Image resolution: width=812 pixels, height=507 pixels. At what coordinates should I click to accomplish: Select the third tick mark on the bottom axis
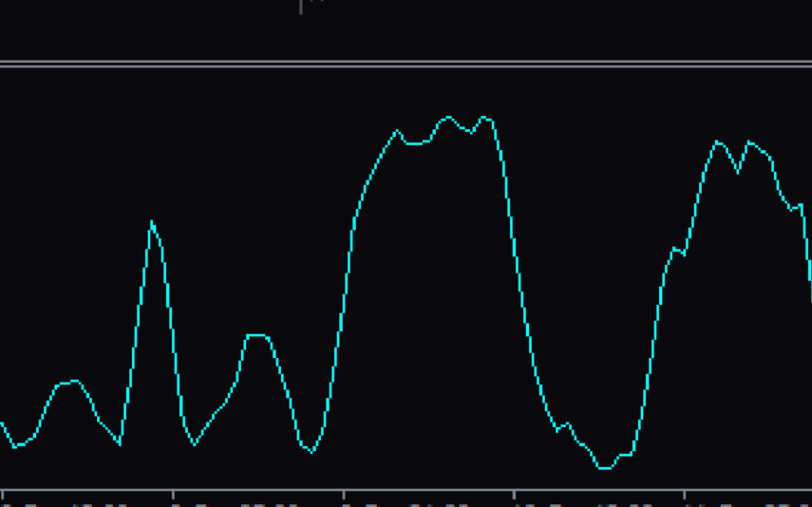pos(344,495)
